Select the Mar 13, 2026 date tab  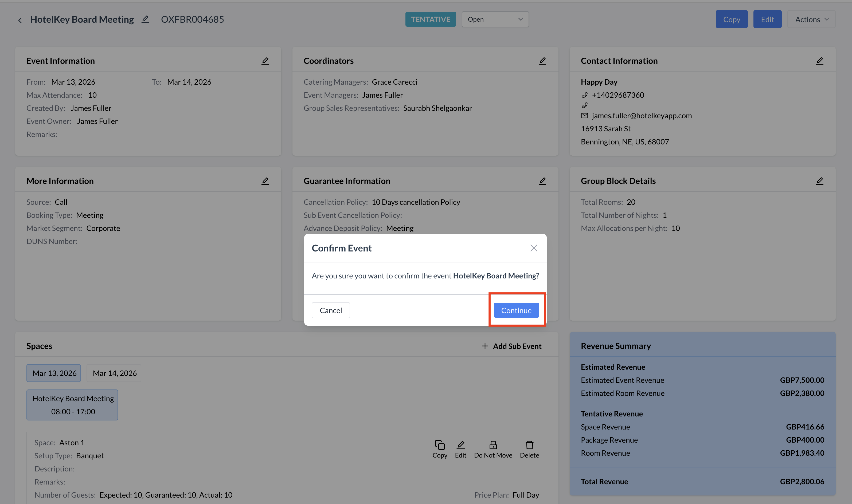(x=54, y=373)
